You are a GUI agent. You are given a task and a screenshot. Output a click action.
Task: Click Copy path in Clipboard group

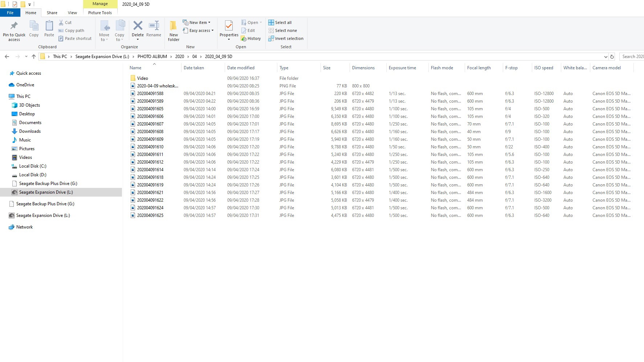point(72,30)
